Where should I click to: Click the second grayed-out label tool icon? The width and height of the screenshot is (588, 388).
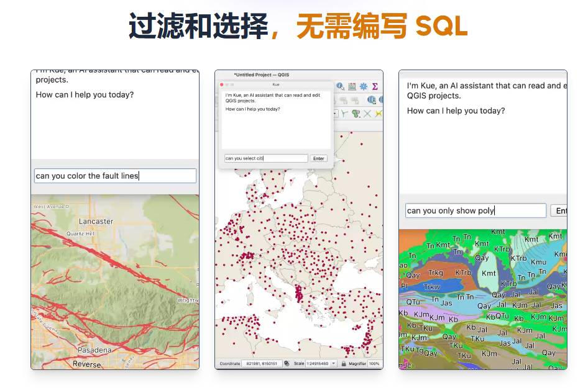pos(354,100)
